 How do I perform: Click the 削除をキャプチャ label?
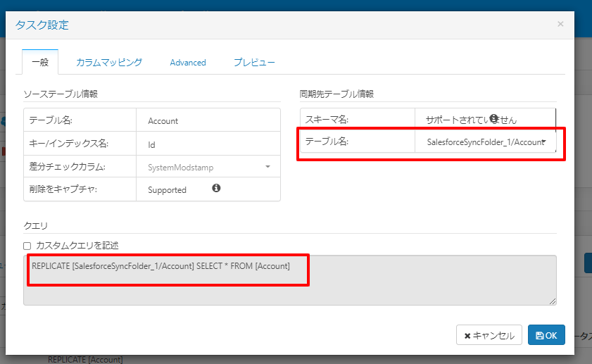[x=63, y=189]
